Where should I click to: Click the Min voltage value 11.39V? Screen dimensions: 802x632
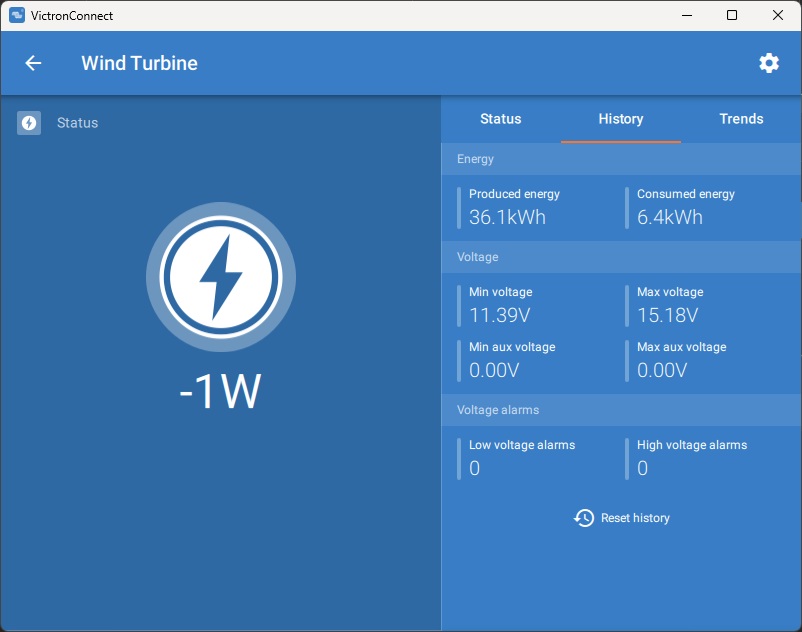(499, 315)
